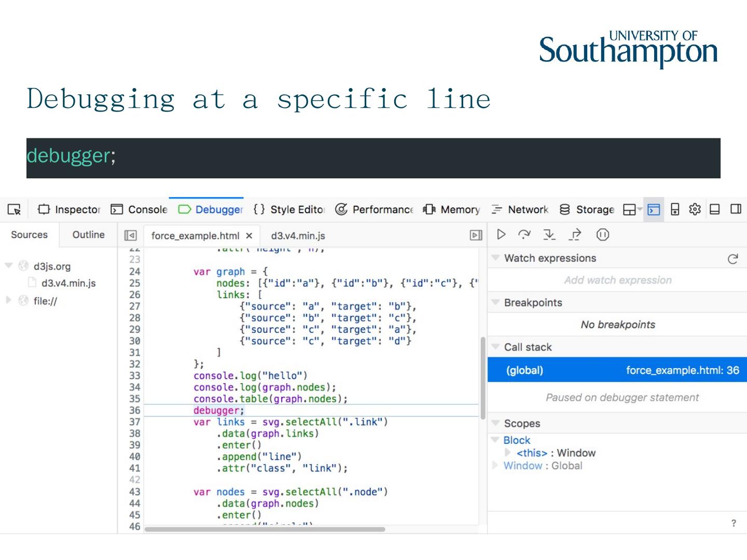Toggle the split console button

pos(654,209)
